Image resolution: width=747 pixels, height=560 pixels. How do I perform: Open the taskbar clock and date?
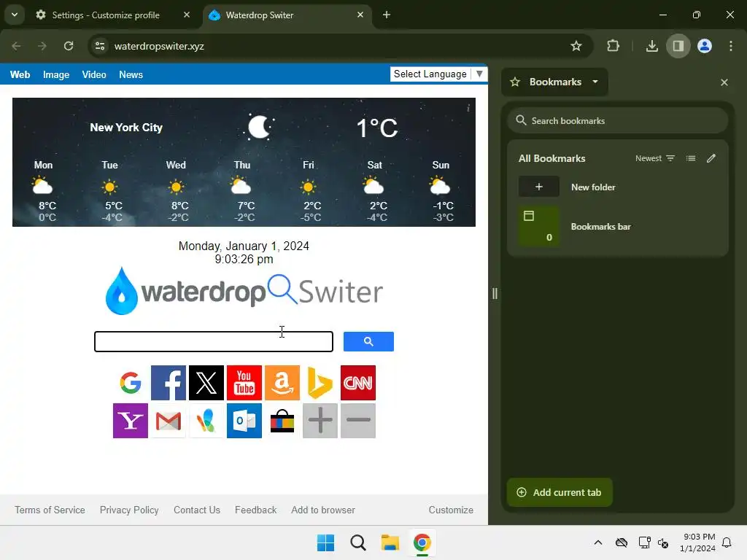[698, 542]
